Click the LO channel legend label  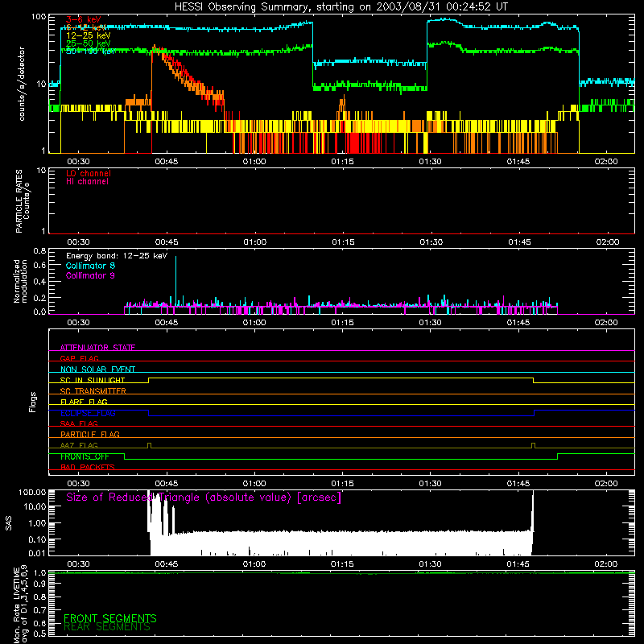[89, 173]
